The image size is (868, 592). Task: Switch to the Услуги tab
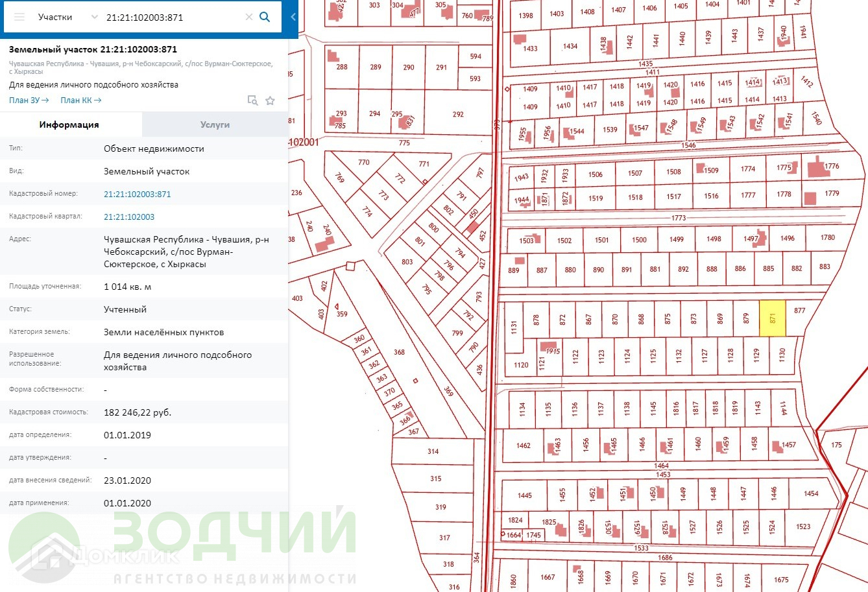click(x=215, y=124)
